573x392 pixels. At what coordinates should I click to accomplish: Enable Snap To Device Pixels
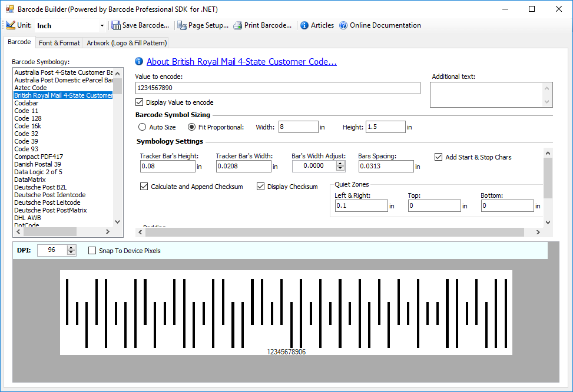[92, 250]
